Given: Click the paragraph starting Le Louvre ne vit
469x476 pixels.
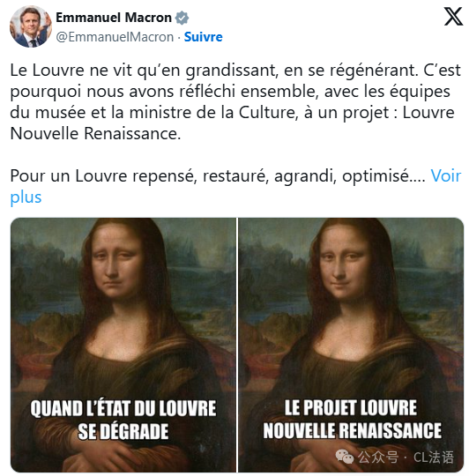Looking at the screenshot, I should [x=235, y=101].
